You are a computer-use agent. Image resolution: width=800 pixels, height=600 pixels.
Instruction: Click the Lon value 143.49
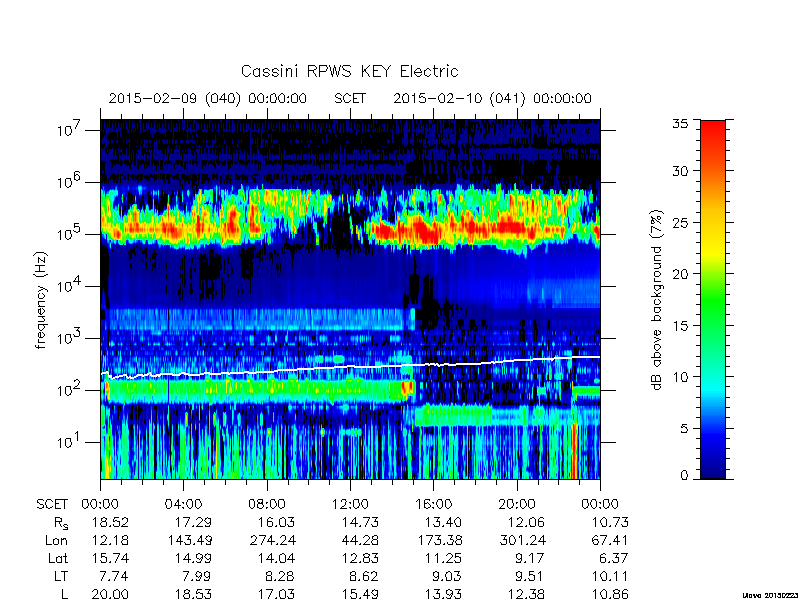[190, 540]
